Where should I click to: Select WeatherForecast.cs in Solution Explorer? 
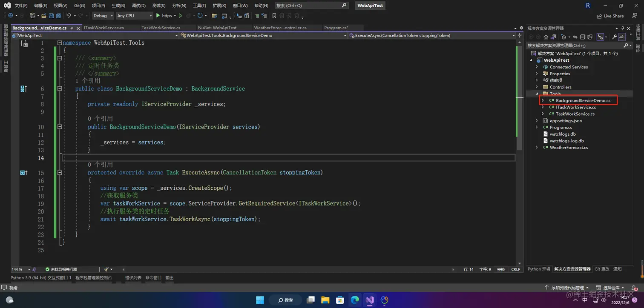[x=569, y=148]
